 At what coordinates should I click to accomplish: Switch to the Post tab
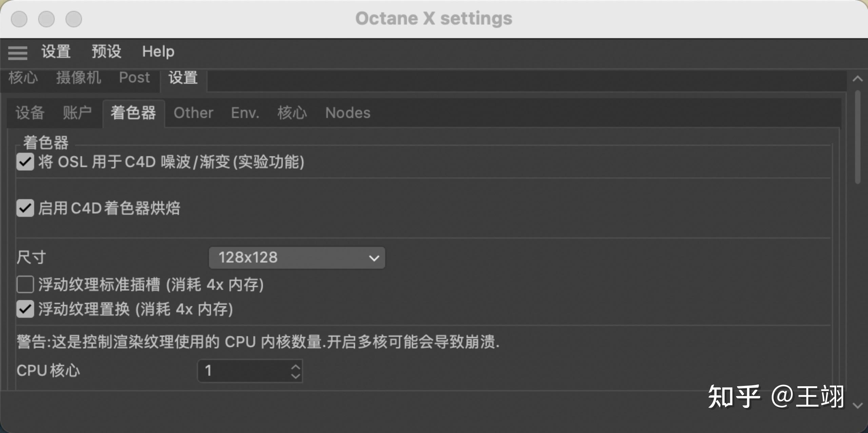[x=134, y=78]
